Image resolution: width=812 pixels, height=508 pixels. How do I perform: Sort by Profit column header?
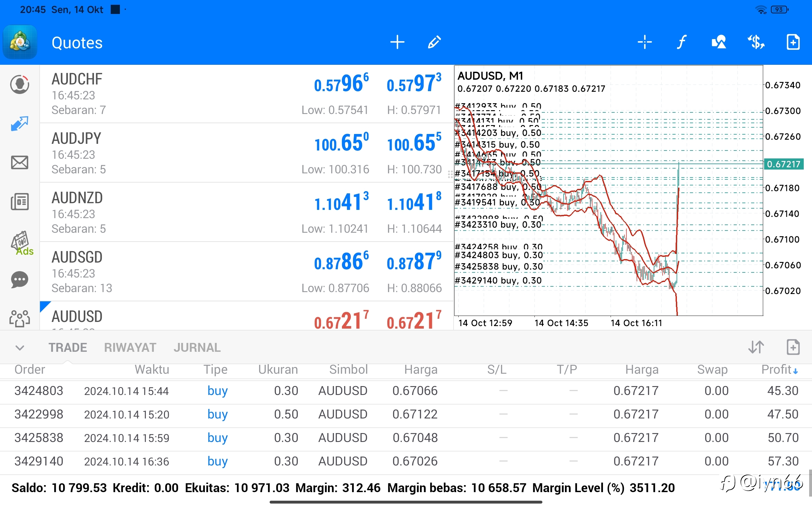point(779,370)
